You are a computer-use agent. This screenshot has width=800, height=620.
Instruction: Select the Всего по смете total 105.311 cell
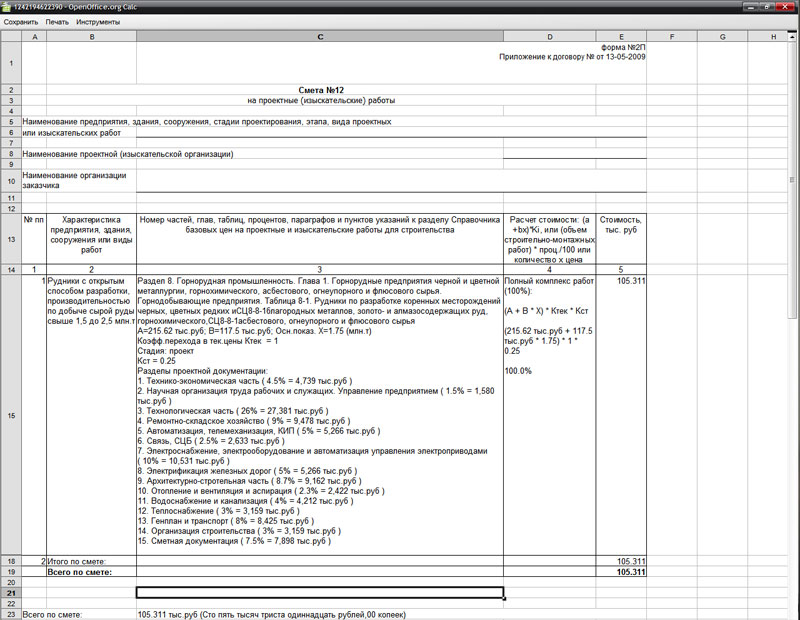coord(621,572)
